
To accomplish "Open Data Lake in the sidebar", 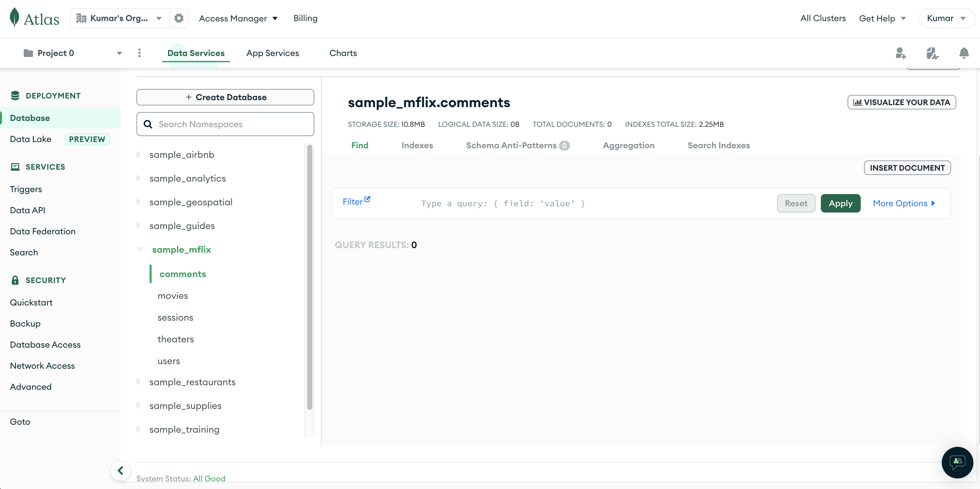I will click(30, 139).
